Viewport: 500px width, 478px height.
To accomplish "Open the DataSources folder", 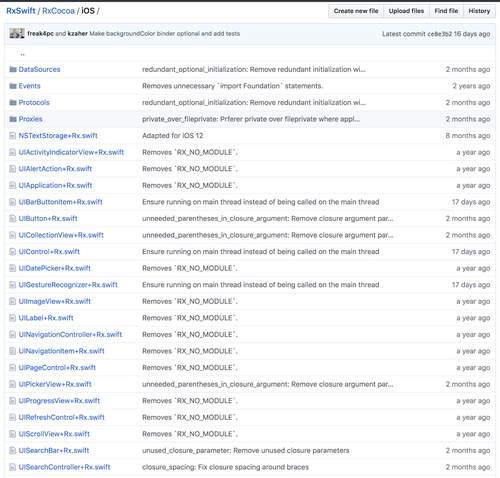I will click(39, 69).
